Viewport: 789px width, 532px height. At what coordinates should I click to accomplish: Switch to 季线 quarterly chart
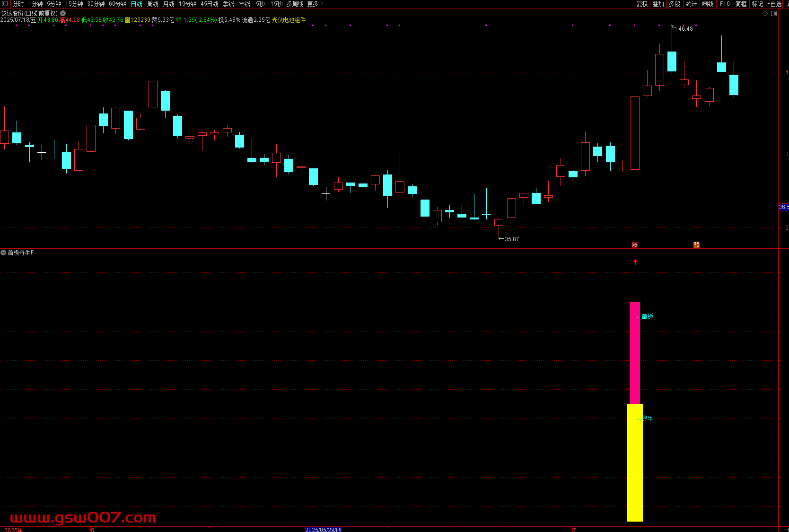pyautogui.click(x=228, y=4)
